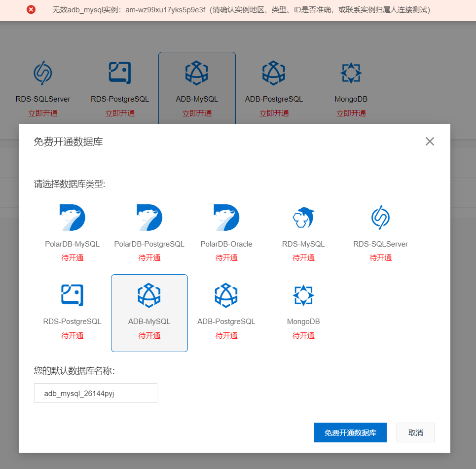Click error message text in banner
Image resolution: width=476 pixels, height=469 pixels.
(x=241, y=10)
